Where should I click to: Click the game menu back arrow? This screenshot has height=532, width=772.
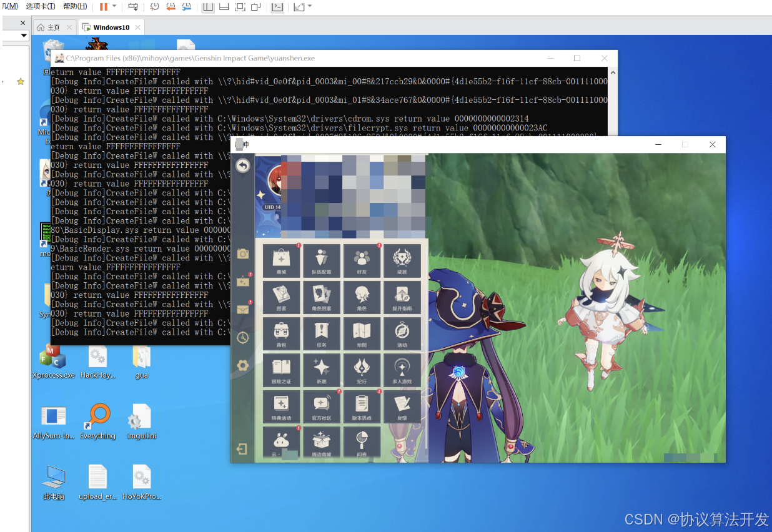tap(242, 165)
